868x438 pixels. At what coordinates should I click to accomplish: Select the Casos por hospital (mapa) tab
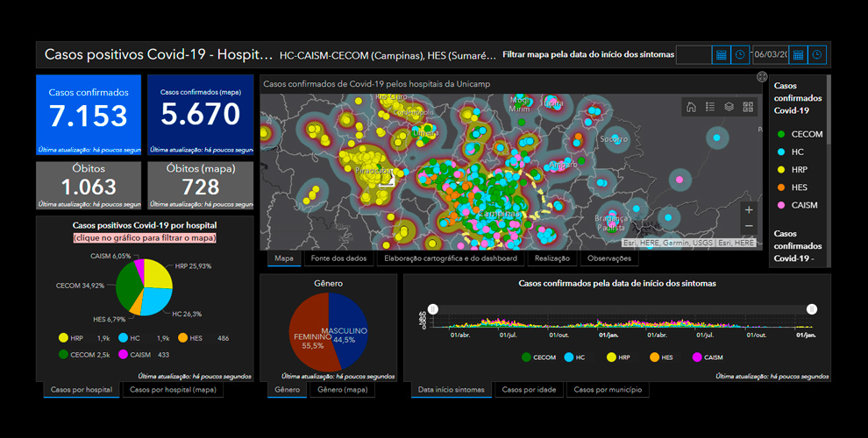click(x=173, y=390)
